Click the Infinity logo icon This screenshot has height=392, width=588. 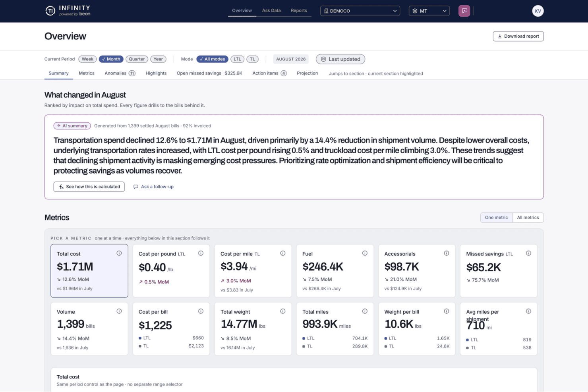(x=50, y=11)
